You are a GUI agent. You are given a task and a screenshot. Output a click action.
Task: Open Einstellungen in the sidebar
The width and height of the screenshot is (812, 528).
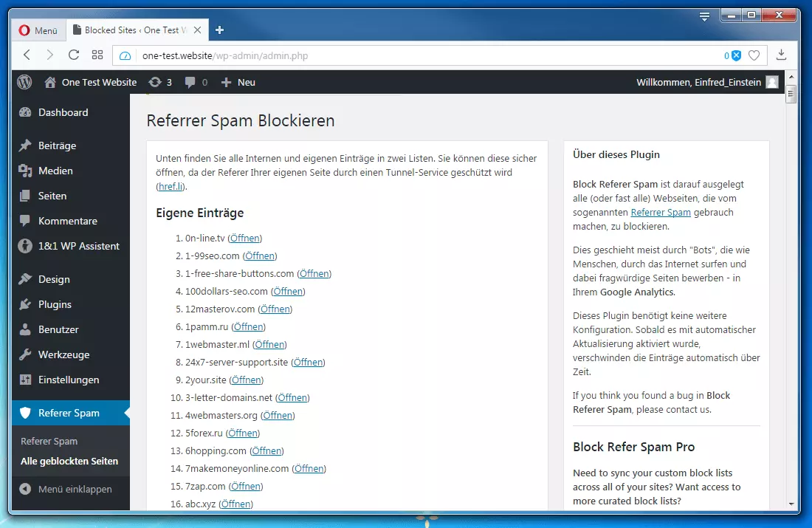coord(71,380)
